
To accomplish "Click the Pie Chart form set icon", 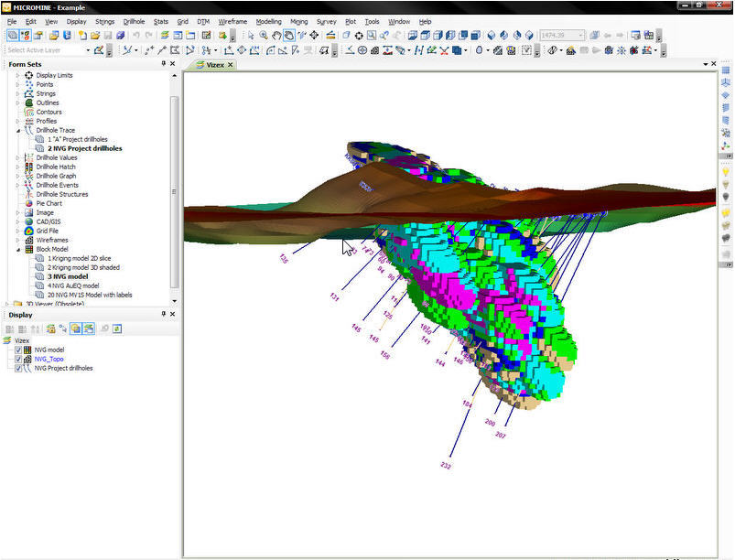I will tap(29, 203).
